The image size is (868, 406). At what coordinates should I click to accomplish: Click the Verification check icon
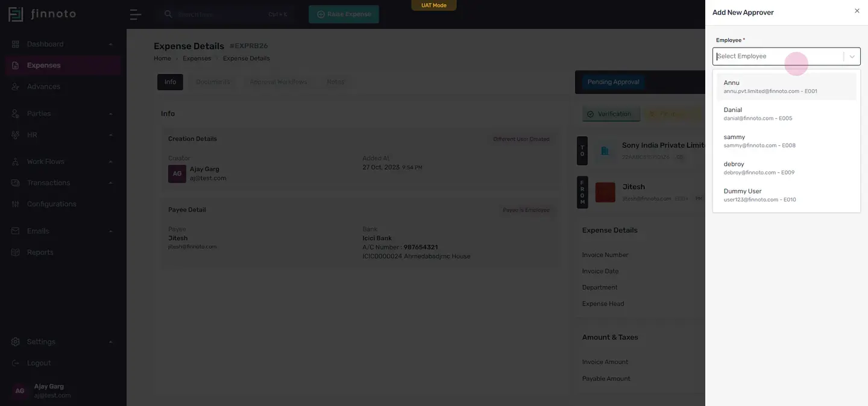[x=590, y=114]
